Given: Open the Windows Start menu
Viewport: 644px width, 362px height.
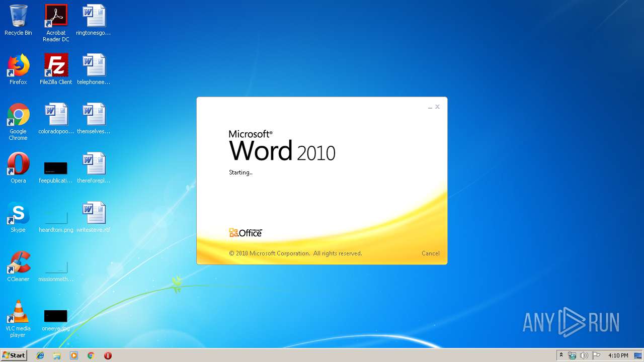Looking at the screenshot, I should [14, 355].
